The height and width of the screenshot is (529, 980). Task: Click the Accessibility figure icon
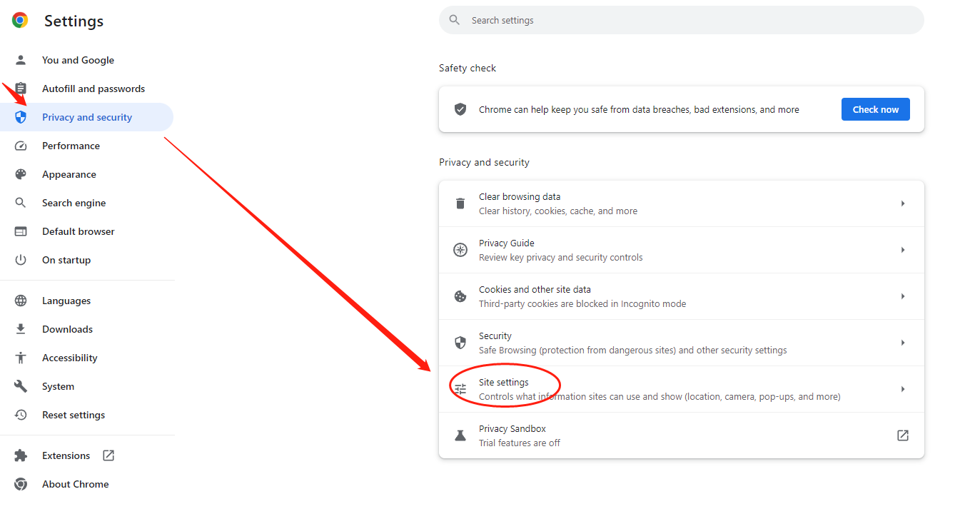click(21, 358)
